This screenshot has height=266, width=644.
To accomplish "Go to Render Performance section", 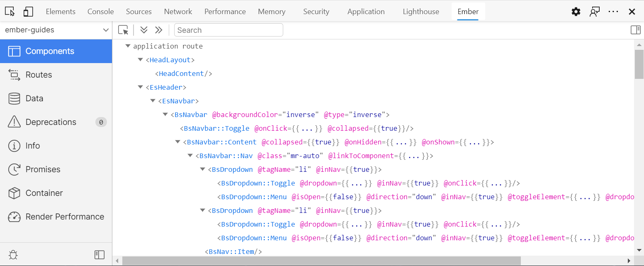I will 65,217.
